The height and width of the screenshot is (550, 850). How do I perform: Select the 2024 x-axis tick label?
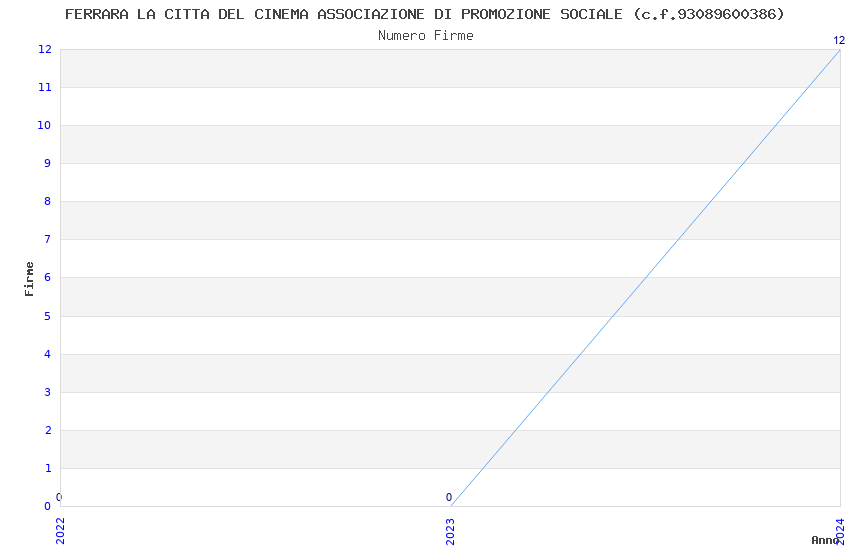click(841, 531)
